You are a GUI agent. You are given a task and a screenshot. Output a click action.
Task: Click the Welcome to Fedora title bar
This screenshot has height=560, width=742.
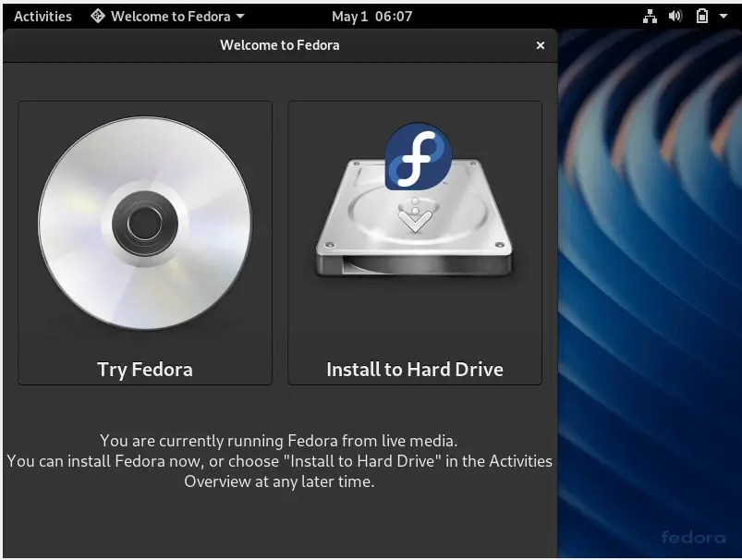(x=278, y=44)
